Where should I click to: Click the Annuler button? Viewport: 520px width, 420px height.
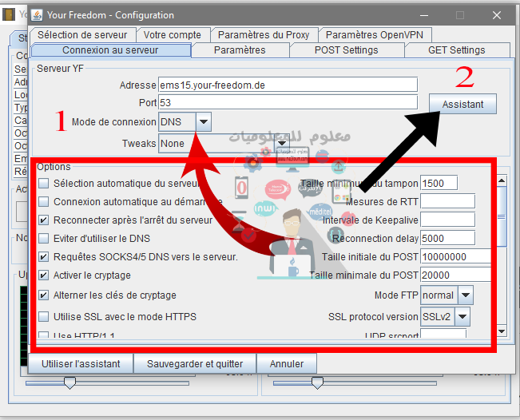coord(287,363)
